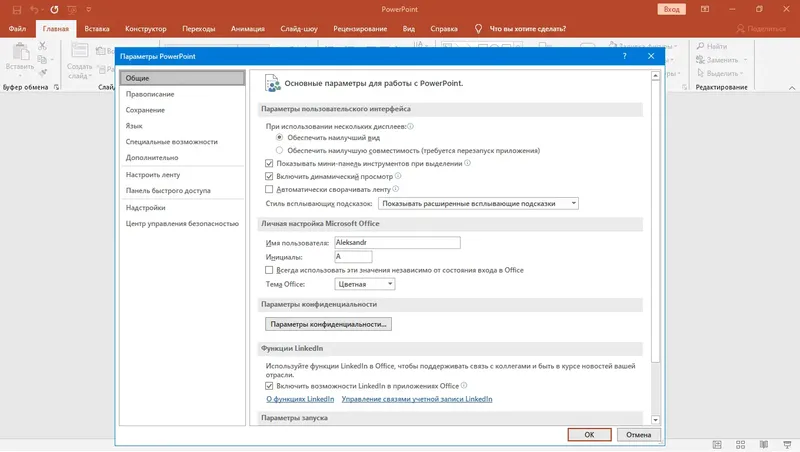
Task: Click the Paste (Вставить) clipboard icon
Action: click(x=20, y=52)
